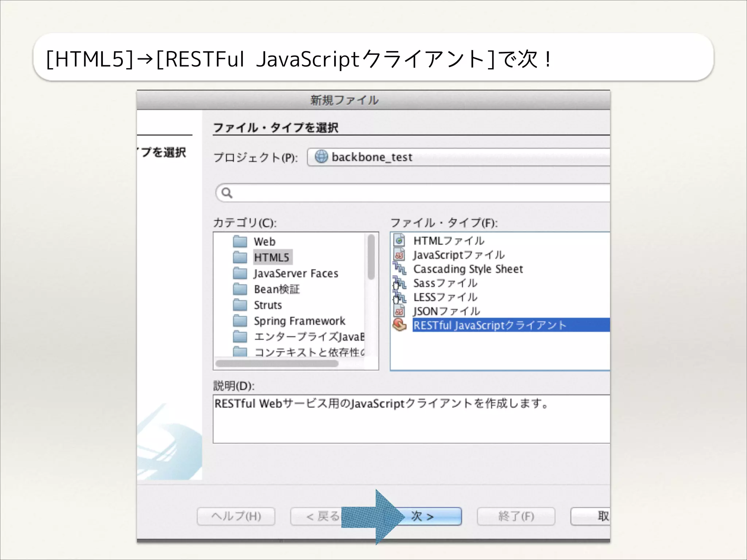Select the Web category
Image resolution: width=747 pixels, height=560 pixels.
coord(264,241)
